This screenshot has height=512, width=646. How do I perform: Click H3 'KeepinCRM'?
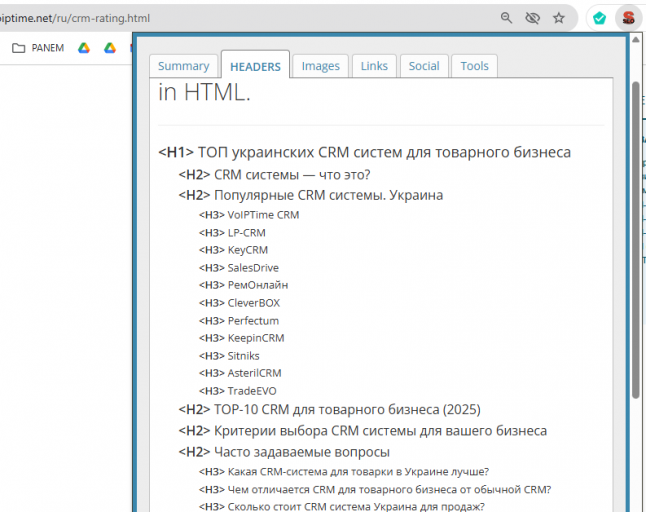pyautogui.click(x=242, y=338)
